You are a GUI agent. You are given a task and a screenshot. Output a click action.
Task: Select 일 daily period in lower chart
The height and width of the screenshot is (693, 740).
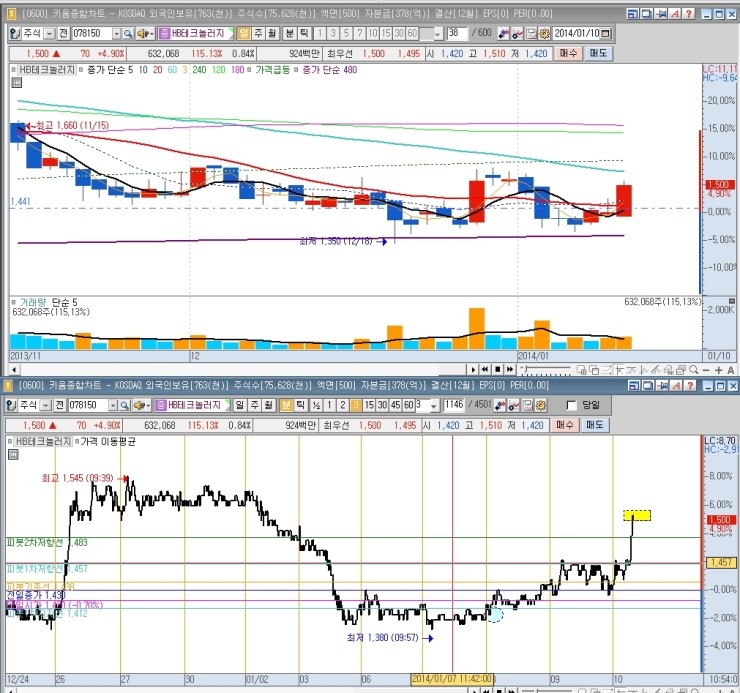[240, 405]
